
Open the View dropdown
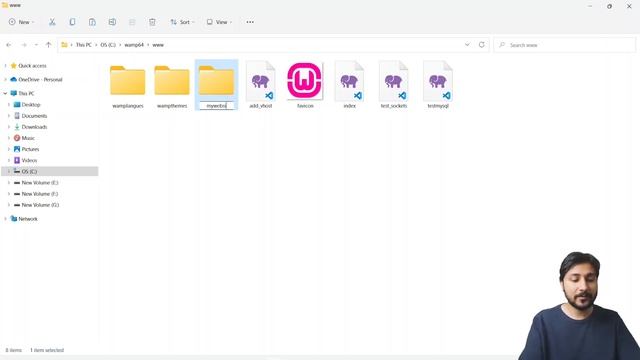tap(219, 22)
